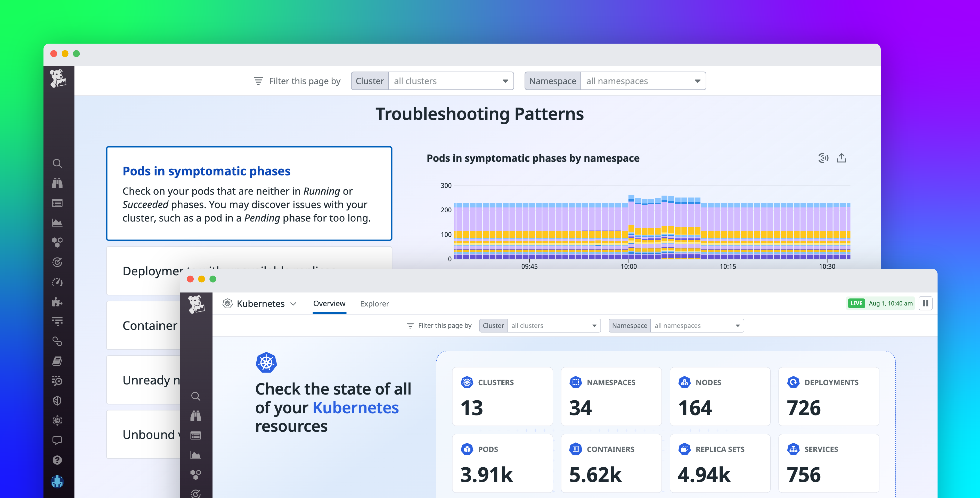Screen dimensions: 980x498
Task: Select the APM target icon in sidebar
Action: 58,263
